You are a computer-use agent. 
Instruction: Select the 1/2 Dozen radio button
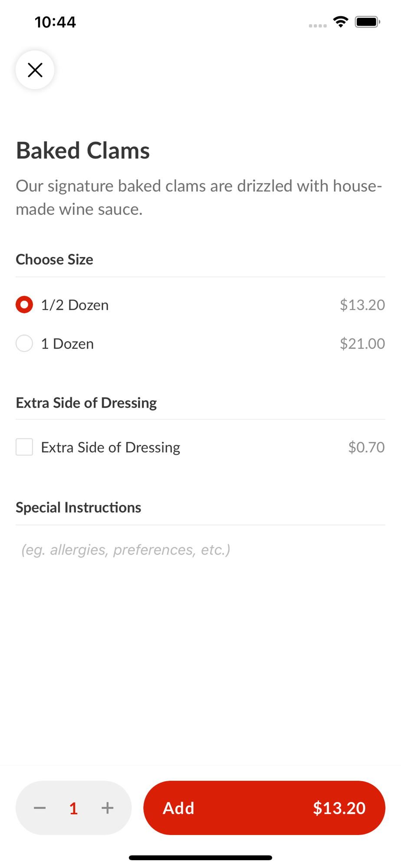tap(24, 305)
